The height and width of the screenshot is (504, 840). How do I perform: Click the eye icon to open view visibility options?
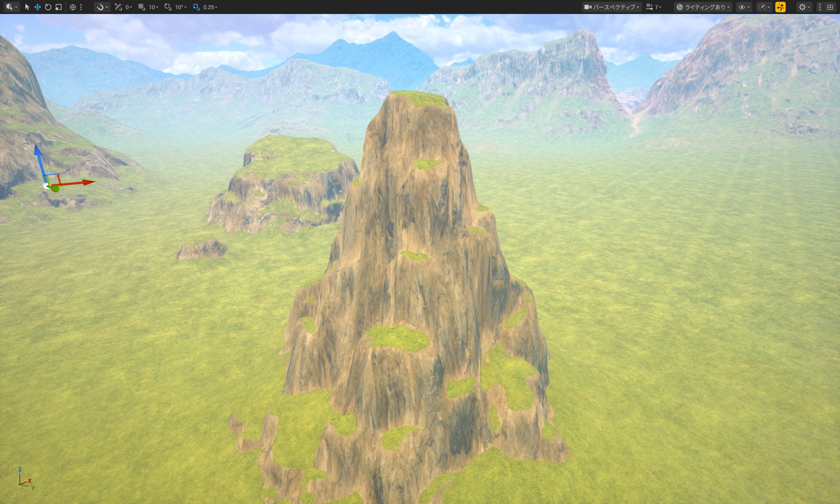click(741, 7)
